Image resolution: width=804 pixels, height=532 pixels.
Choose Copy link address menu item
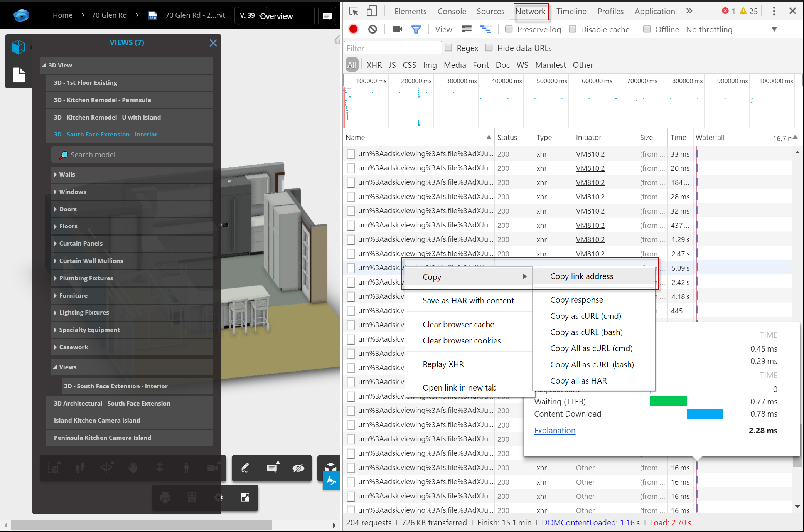point(593,276)
